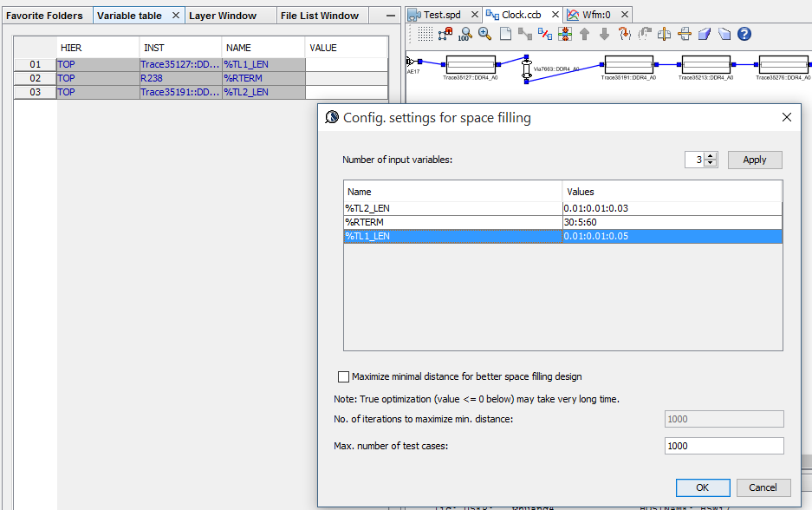This screenshot has width=812, height=510.
Task: Click OK in the config dialog
Action: (x=702, y=487)
